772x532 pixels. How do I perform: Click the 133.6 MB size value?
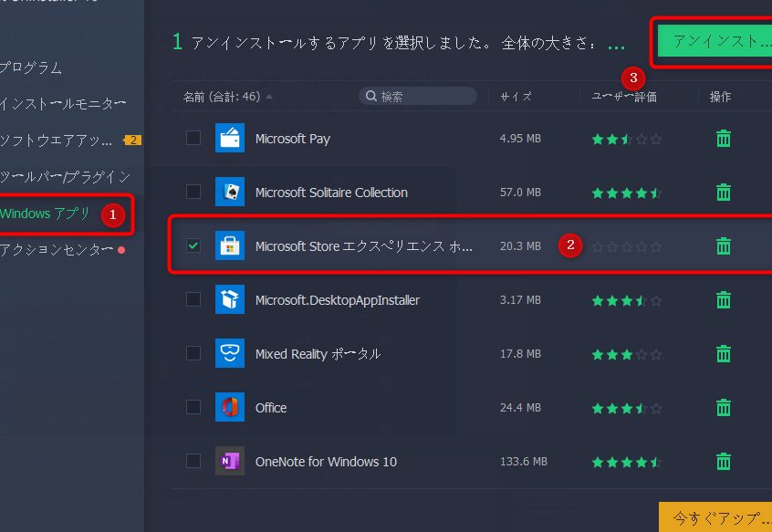click(x=524, y=461)
